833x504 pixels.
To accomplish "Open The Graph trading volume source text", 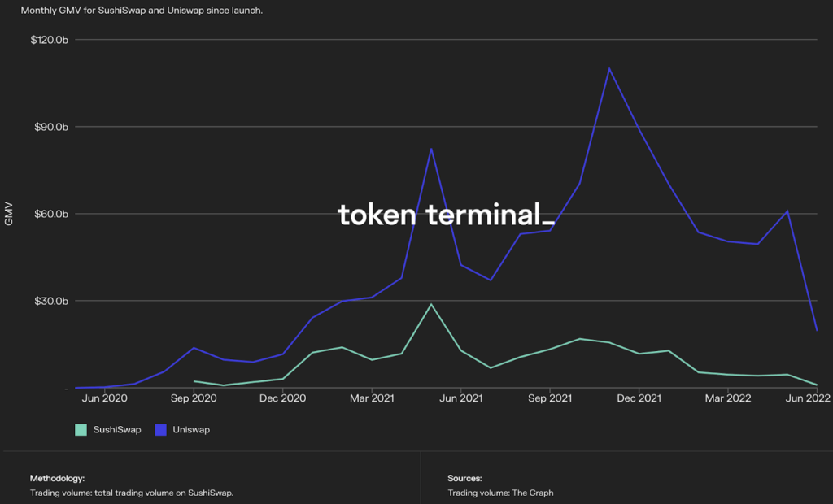I will click(x=500, y=493).
